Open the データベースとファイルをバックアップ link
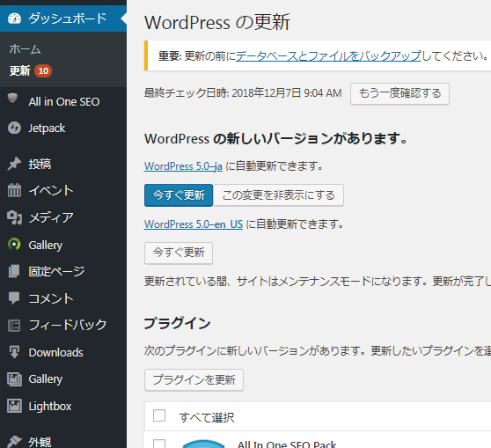This screenshot has width=491, height=448. click(x=328, y=56)
